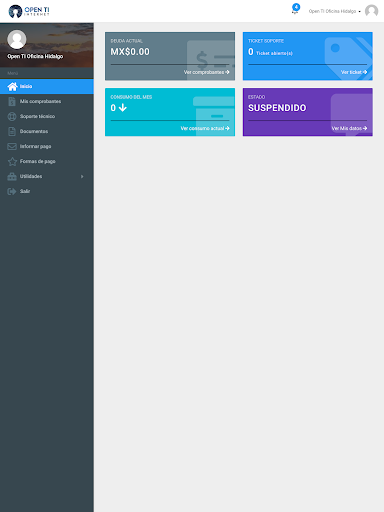Click the DEUDA ACTUAL card title

pyautogui.click(x=127, y=41)
